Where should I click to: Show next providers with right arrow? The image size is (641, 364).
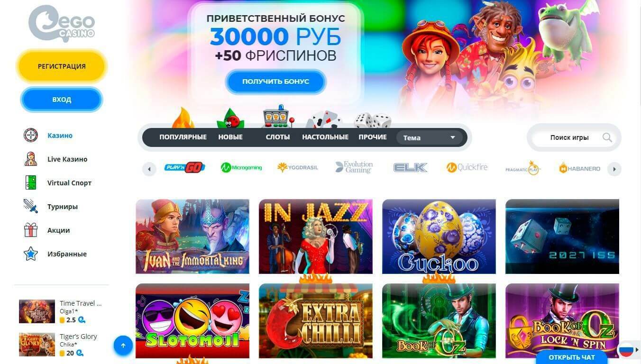click(x=614, y=169)
